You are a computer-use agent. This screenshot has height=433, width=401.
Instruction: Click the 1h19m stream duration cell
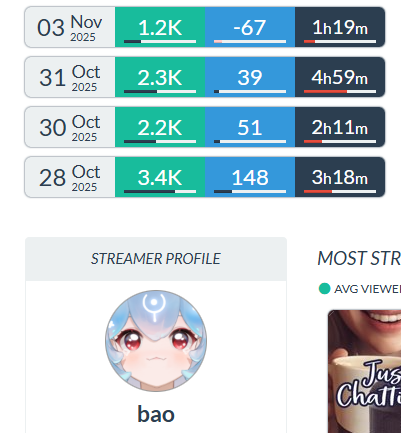[x=340, y=27]
